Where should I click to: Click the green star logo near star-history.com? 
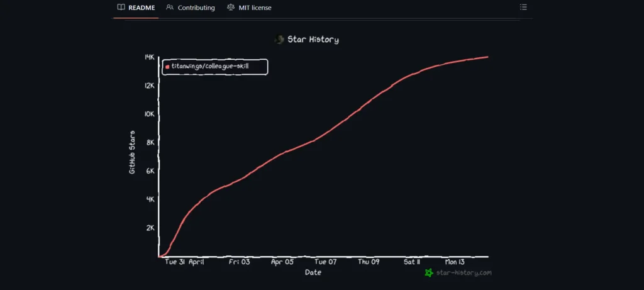pos(429,273)
